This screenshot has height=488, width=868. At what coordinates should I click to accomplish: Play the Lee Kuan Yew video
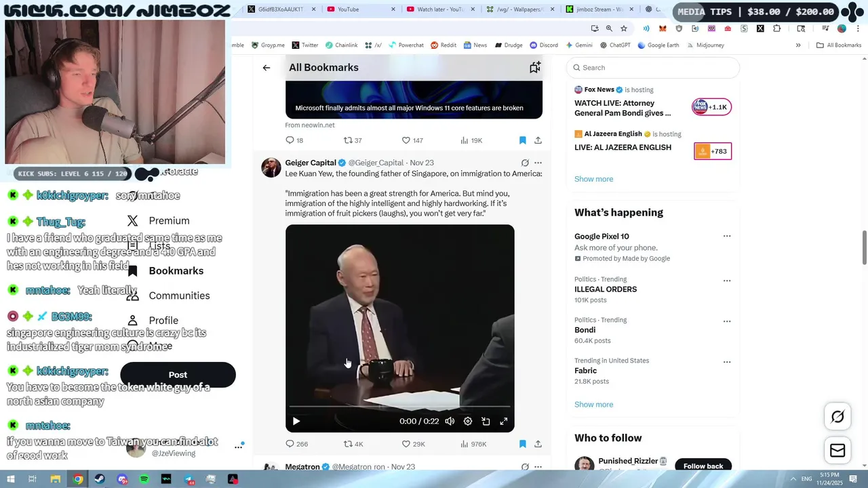[x=296, y=421]
